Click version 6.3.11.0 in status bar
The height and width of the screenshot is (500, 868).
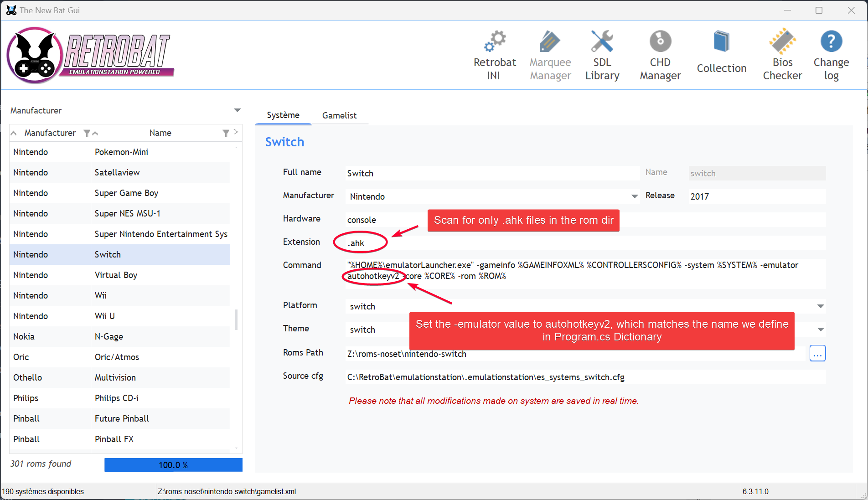755,491
